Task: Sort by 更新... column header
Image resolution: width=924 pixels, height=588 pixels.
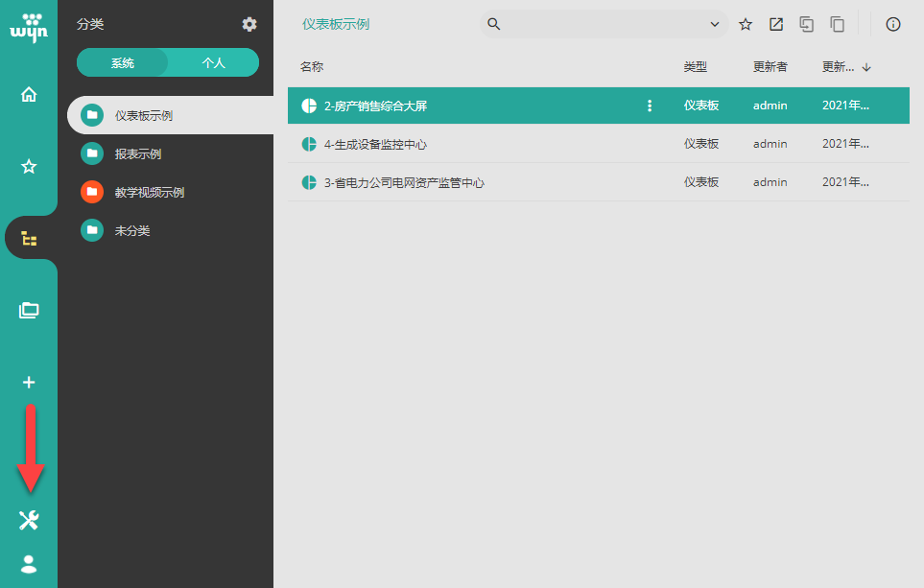Action: (838, 66)
